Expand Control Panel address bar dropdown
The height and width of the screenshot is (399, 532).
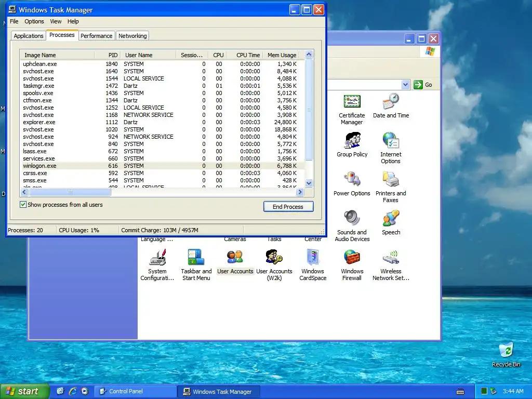(x=405, y=85)
